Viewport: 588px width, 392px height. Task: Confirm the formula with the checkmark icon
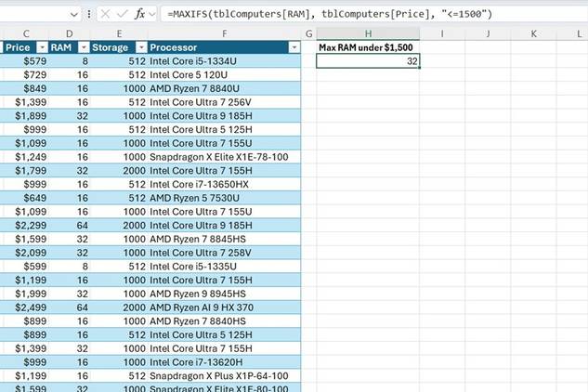(123, 14)
